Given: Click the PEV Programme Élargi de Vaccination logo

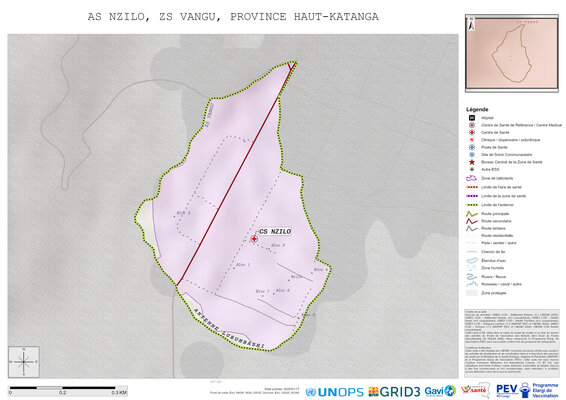Looking at the screenshot, I should coord(527,390).
